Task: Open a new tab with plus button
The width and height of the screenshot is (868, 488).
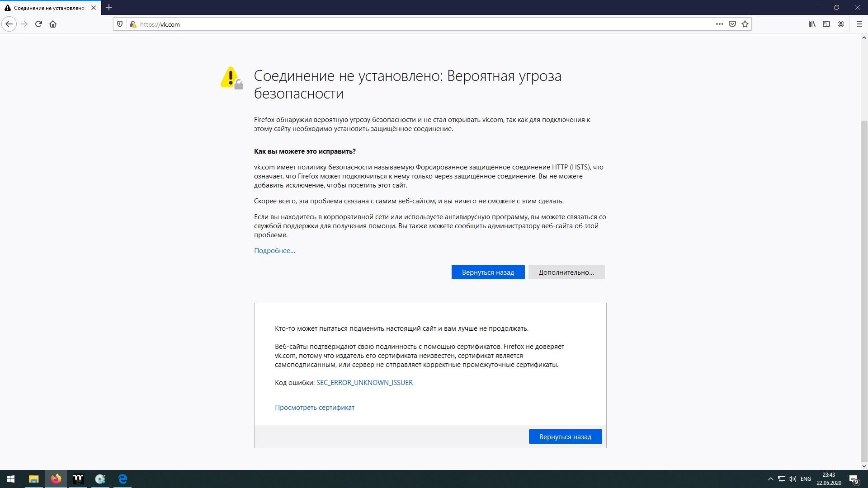Action: click(109, 7)
